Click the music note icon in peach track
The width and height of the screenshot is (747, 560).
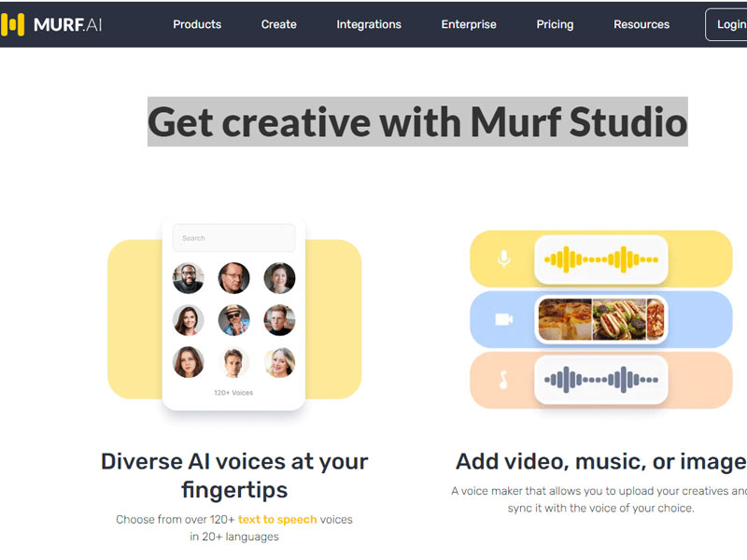503,380
